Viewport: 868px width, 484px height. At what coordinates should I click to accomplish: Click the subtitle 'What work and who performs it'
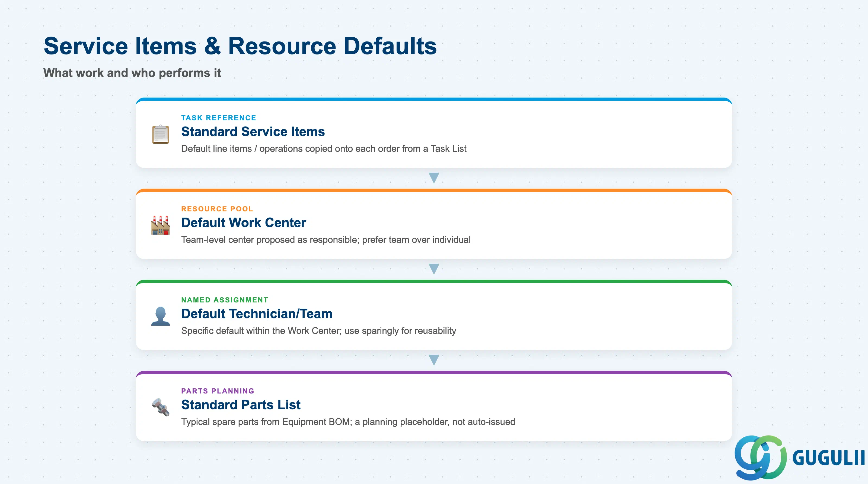[132, 73]
